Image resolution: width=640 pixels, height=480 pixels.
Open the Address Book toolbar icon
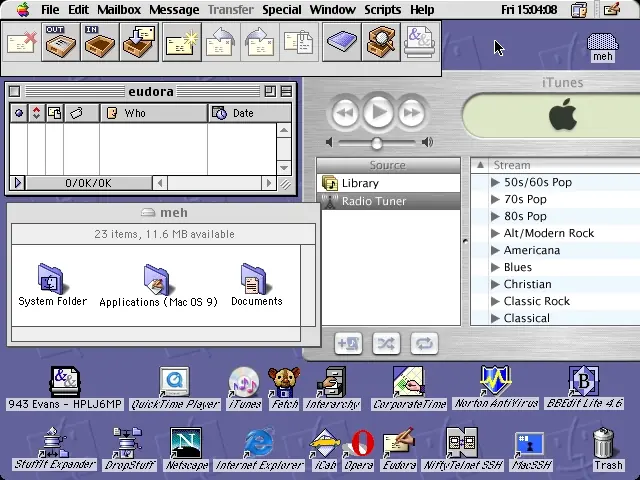(341, 42)
